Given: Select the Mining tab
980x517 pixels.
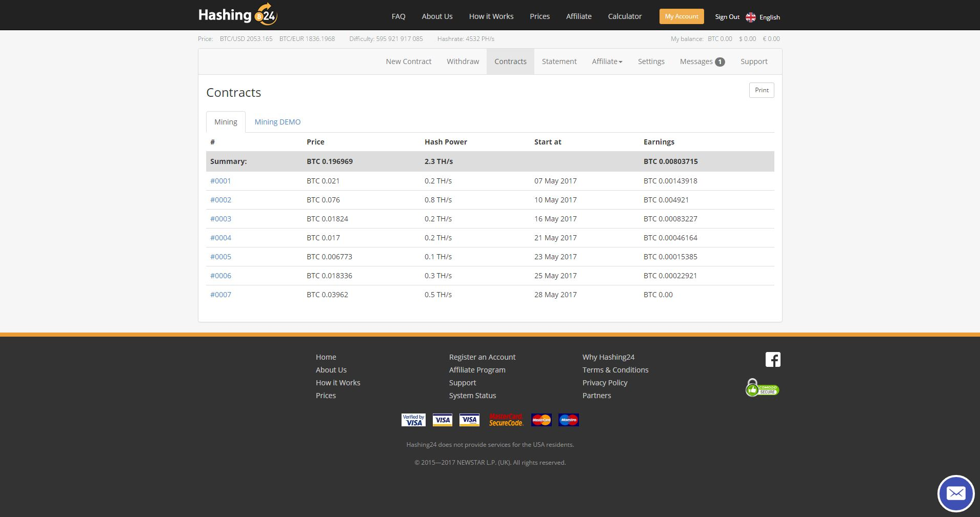Looking at the screenshot, I should (x=226, y=122).
